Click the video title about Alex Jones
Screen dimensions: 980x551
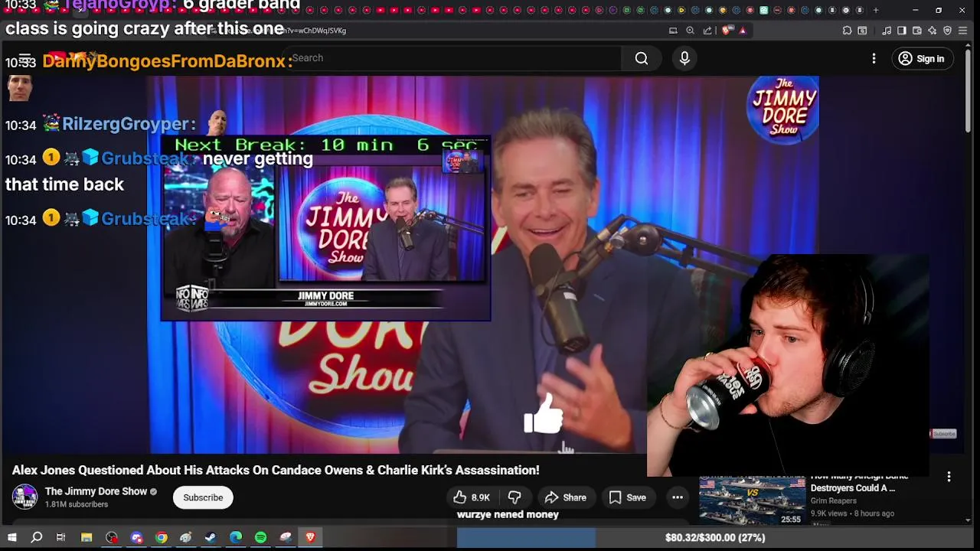pyautogui.click(x=276, y=470)
